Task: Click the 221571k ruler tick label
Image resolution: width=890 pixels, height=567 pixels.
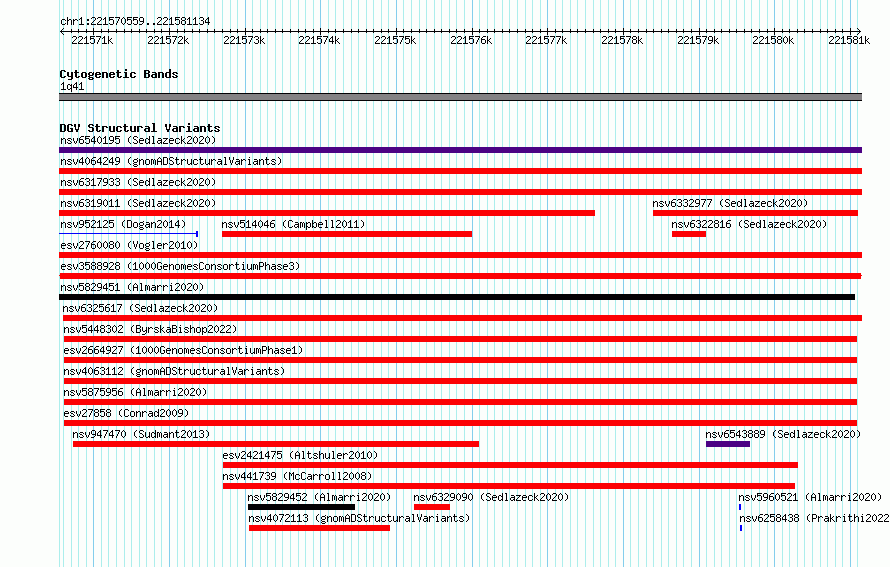Action: (92, 40)
